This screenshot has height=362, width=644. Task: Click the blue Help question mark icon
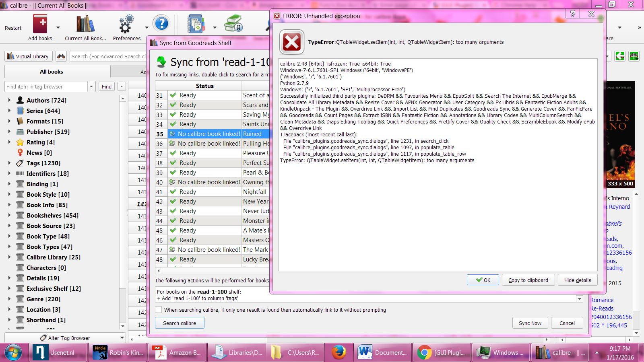[x=161, y=24]
